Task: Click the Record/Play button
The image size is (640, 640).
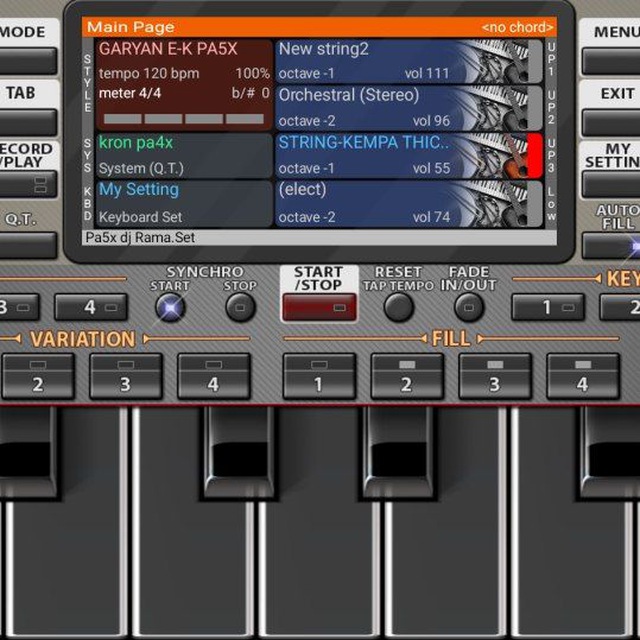Action: tap(28, 184)
